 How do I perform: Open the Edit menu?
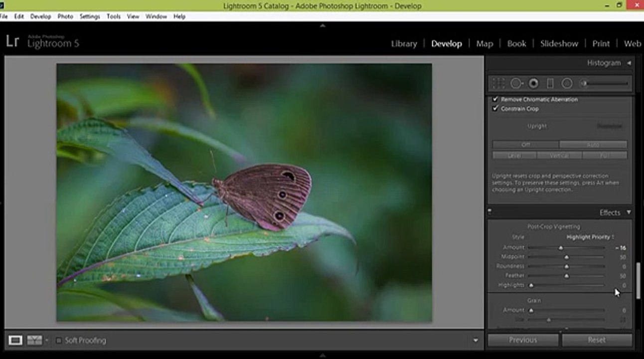pos(19,16)
